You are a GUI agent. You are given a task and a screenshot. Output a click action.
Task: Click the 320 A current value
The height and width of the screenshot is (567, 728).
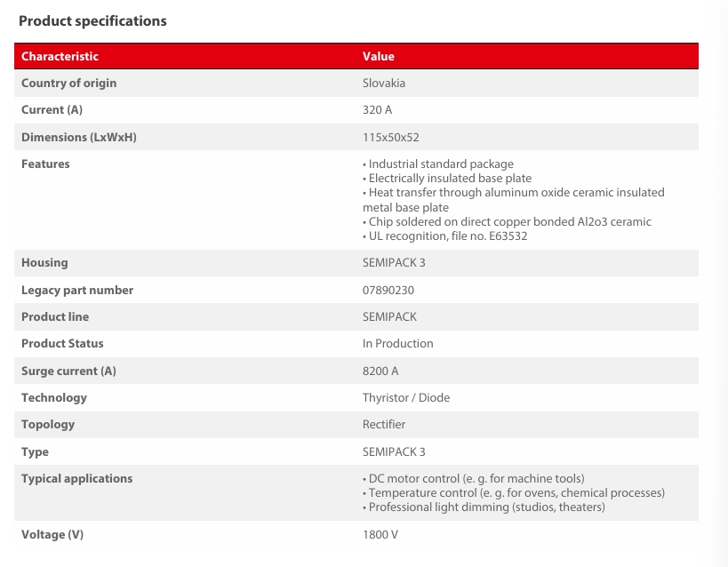(x=377, y=109)
